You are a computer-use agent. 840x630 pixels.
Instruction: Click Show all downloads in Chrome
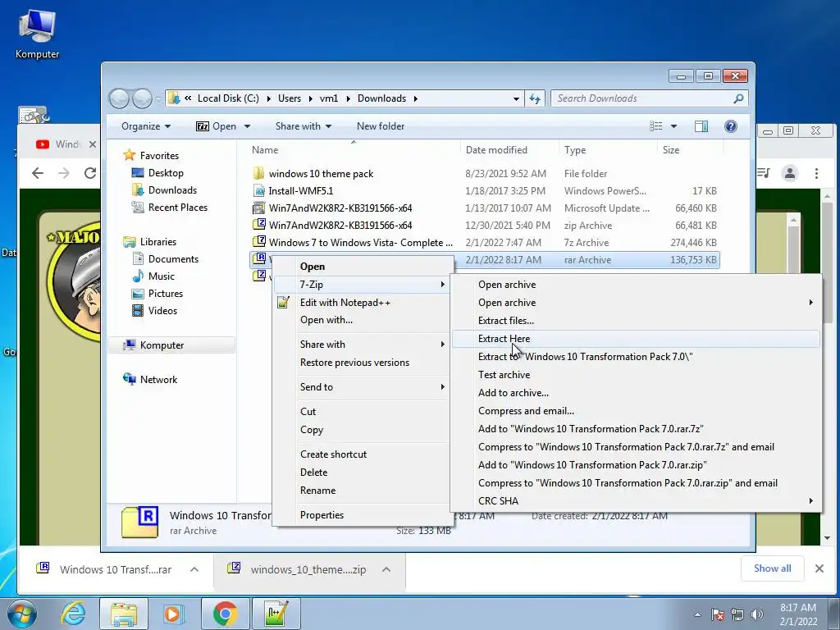point(772,568)
